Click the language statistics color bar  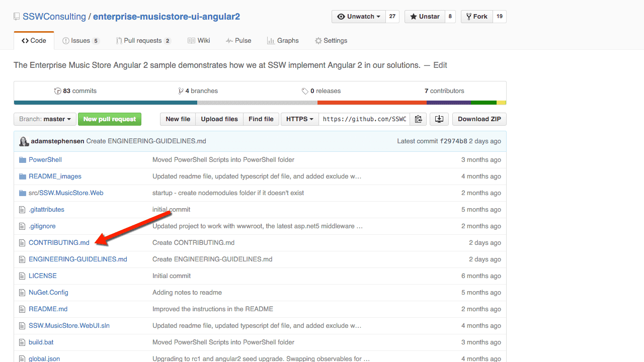pos(260,103)
